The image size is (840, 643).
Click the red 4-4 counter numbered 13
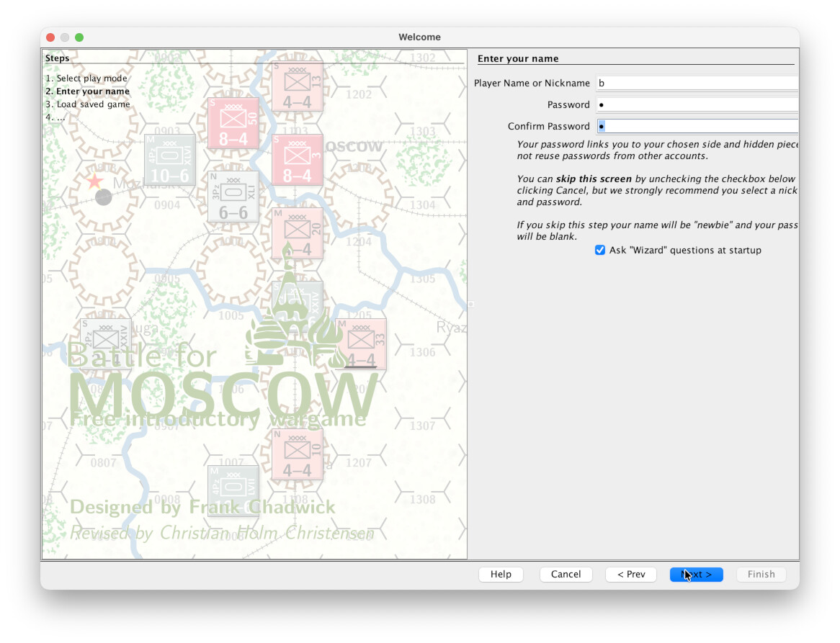[297, 86]
